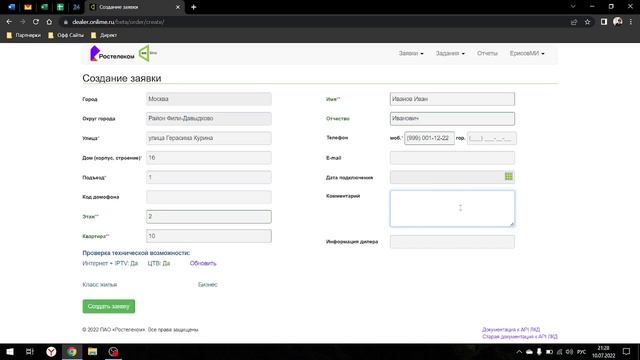640x360 pixels.
Task: Switch to the pinned Google Sheets tab
Action: tap(60, 7)
